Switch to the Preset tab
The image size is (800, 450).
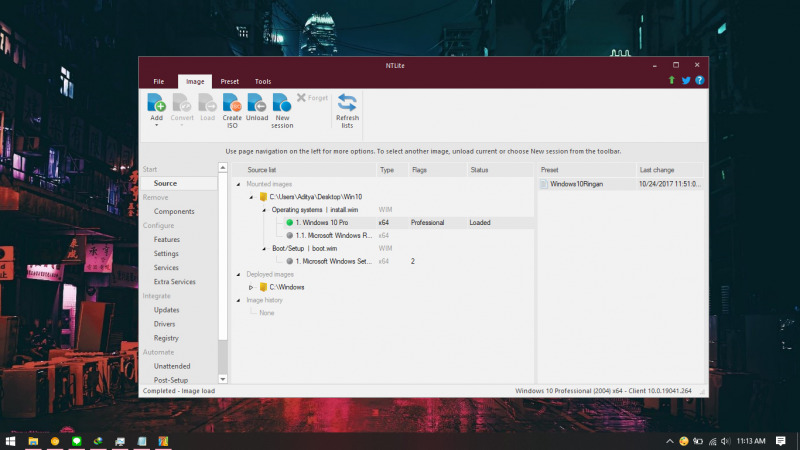(x=230, y=82)
